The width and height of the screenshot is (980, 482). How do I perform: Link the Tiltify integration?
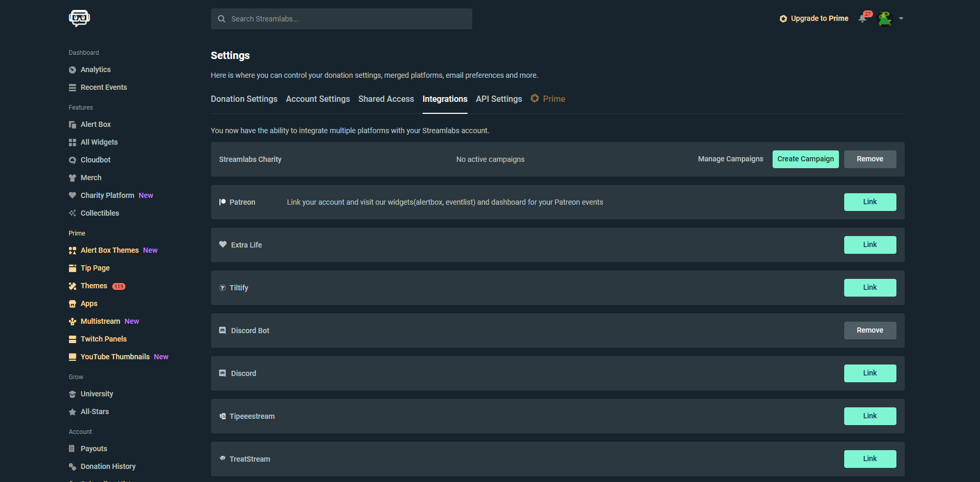click(870, 288)
